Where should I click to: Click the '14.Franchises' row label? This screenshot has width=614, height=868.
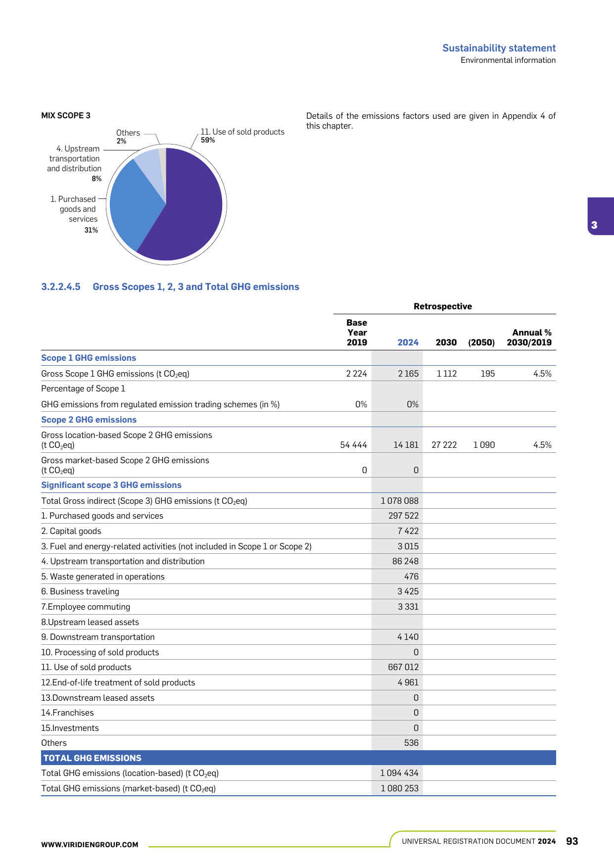point(67,713)
